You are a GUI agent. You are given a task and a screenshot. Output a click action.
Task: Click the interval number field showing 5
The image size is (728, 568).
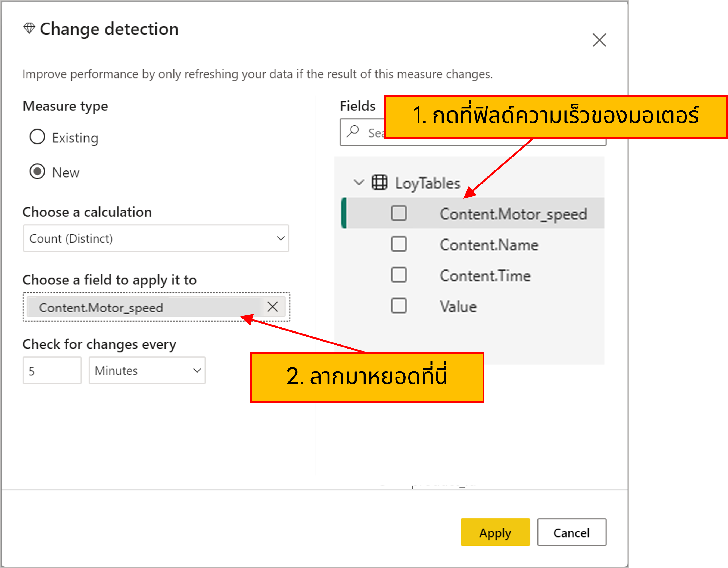point(52,370)
